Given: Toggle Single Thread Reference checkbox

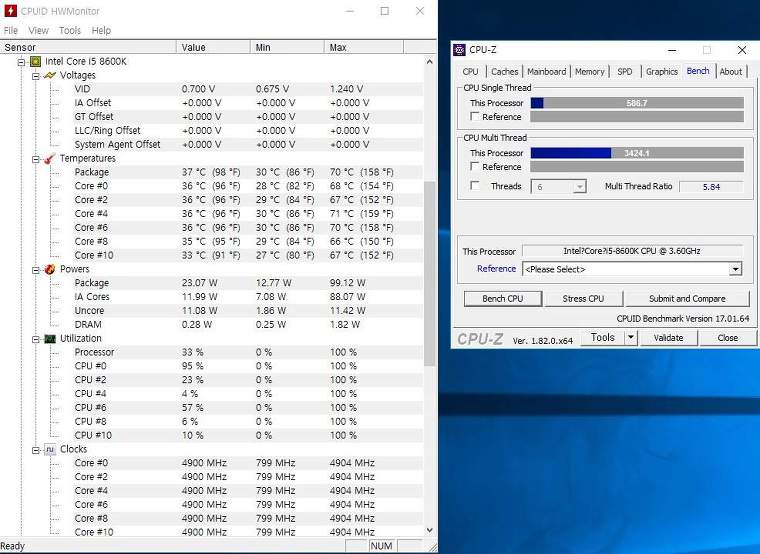Looking at the screenshot, I should [x=475, y=116].
